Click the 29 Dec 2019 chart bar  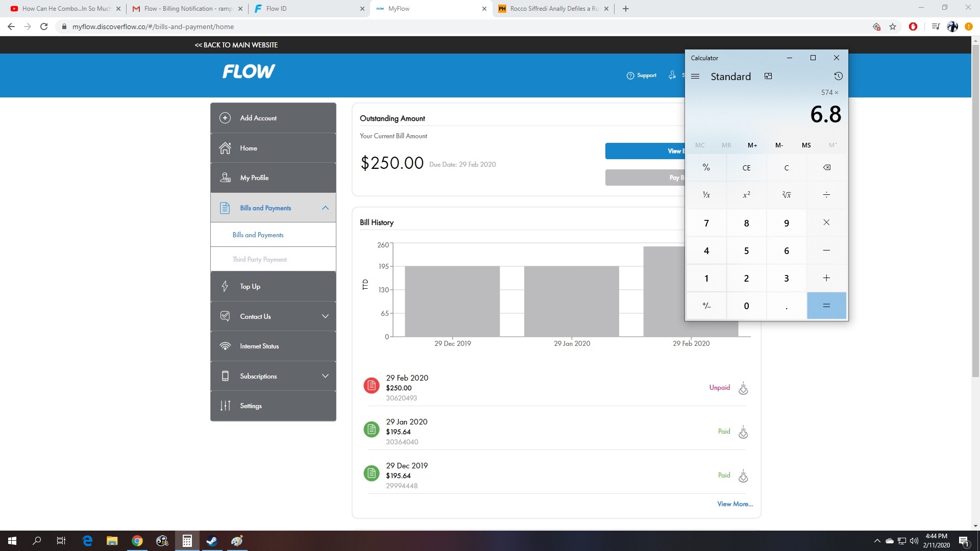point(452,301)
